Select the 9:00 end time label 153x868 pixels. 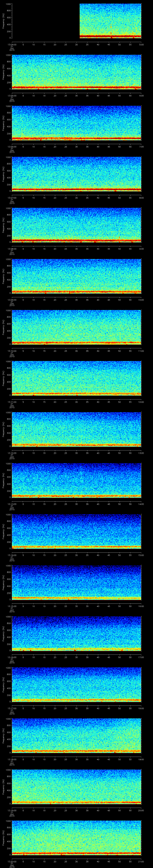point(141,249)
